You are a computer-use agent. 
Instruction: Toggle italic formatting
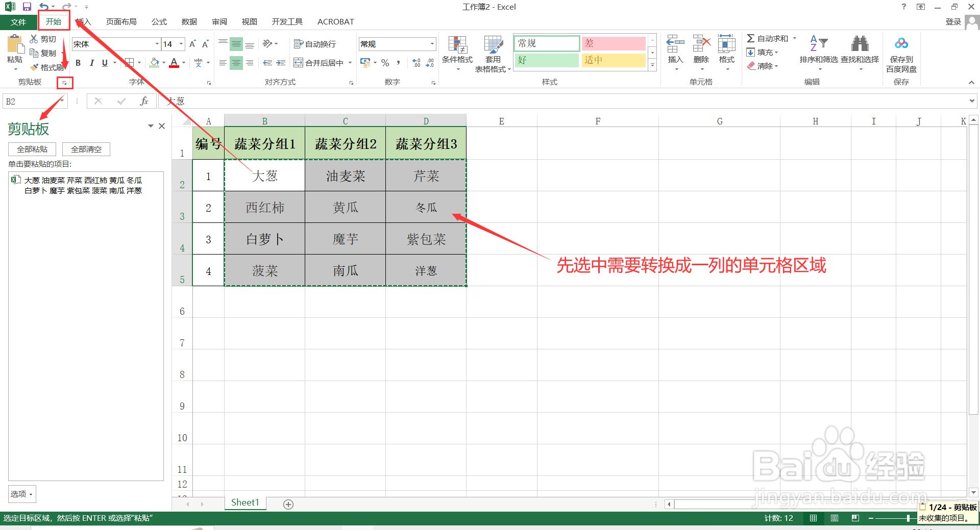point(91,63)
